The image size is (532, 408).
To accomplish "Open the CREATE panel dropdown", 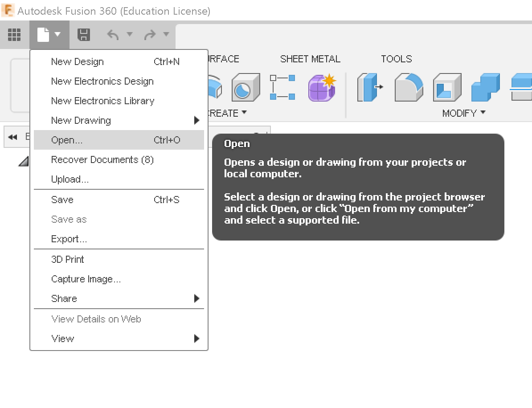I will (228, 113).
